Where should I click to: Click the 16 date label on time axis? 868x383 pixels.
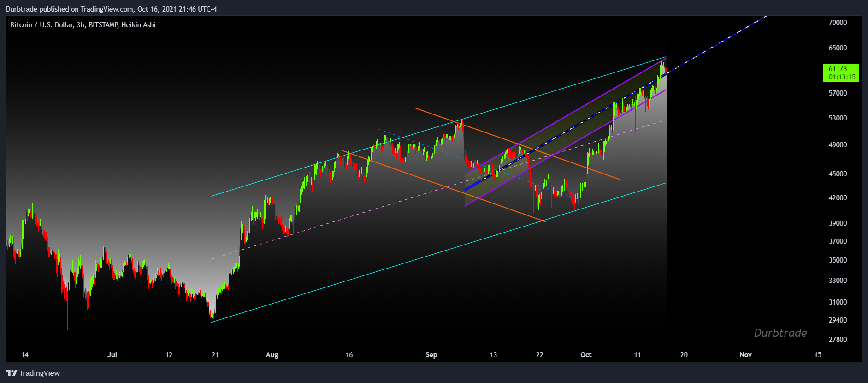click(x=349, y=354)
